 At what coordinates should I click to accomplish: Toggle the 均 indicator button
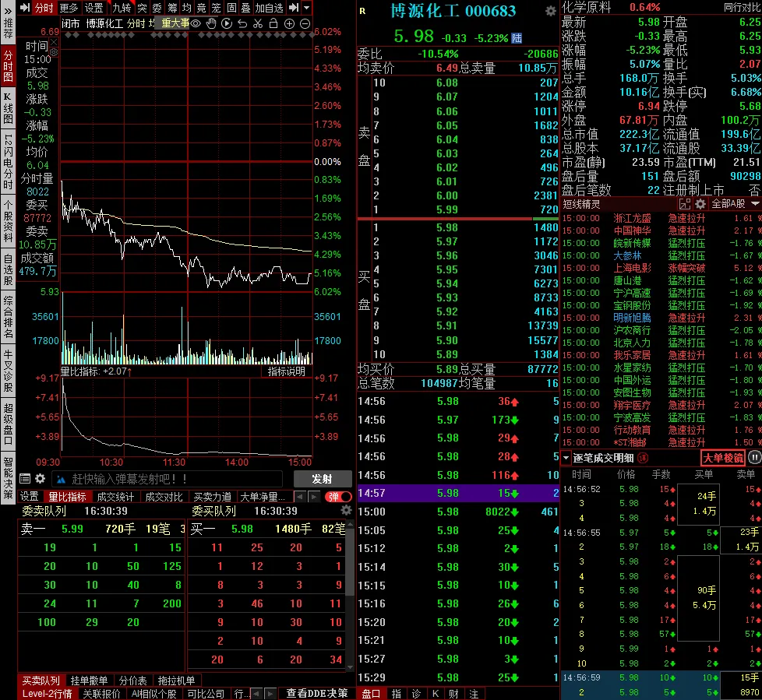click(x=187, y=8)
